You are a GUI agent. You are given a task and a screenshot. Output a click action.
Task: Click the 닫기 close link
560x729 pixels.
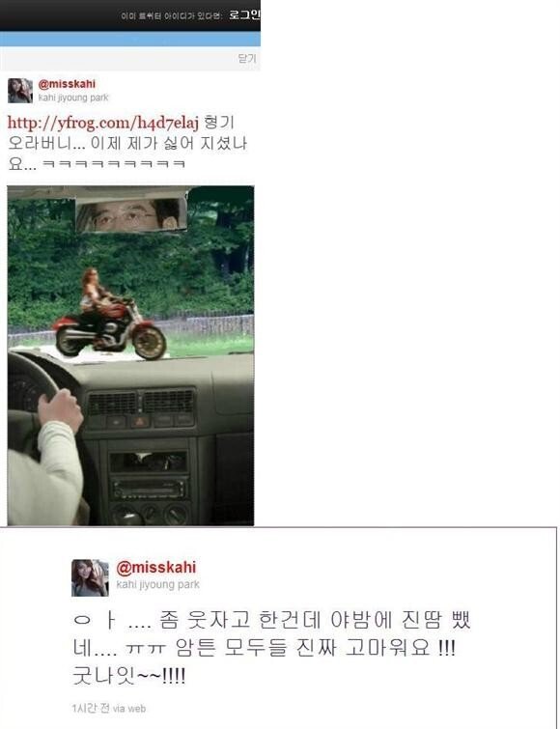[247, 59]
